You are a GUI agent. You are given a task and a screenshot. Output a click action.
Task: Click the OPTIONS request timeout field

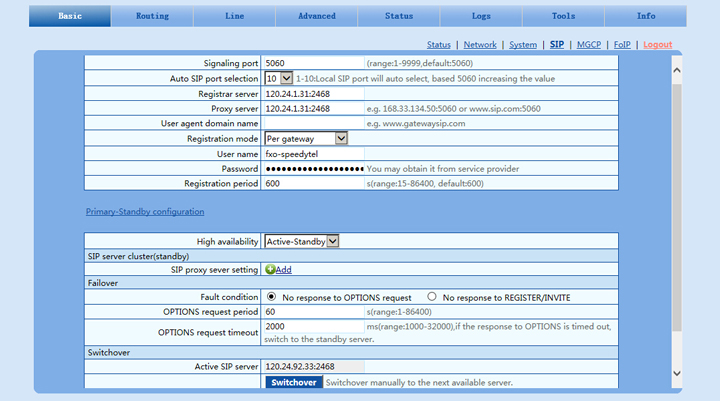pos(313,327)
